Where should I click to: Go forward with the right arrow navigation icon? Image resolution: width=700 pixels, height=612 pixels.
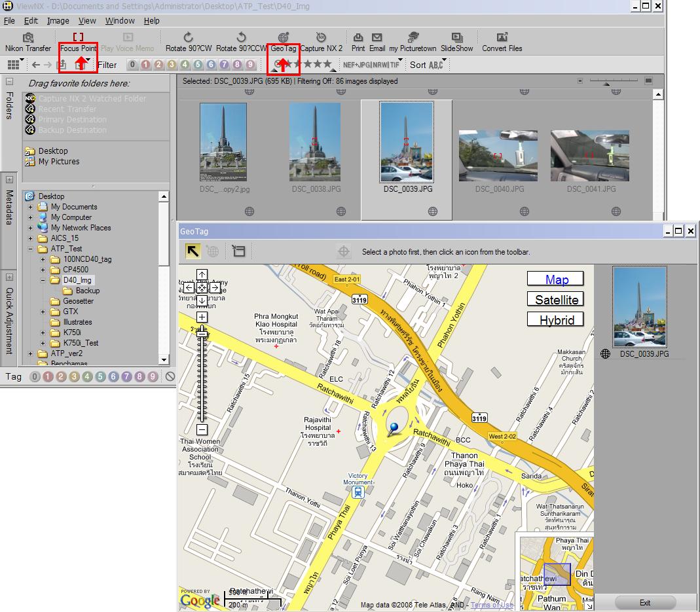click(x=48, y=65)
